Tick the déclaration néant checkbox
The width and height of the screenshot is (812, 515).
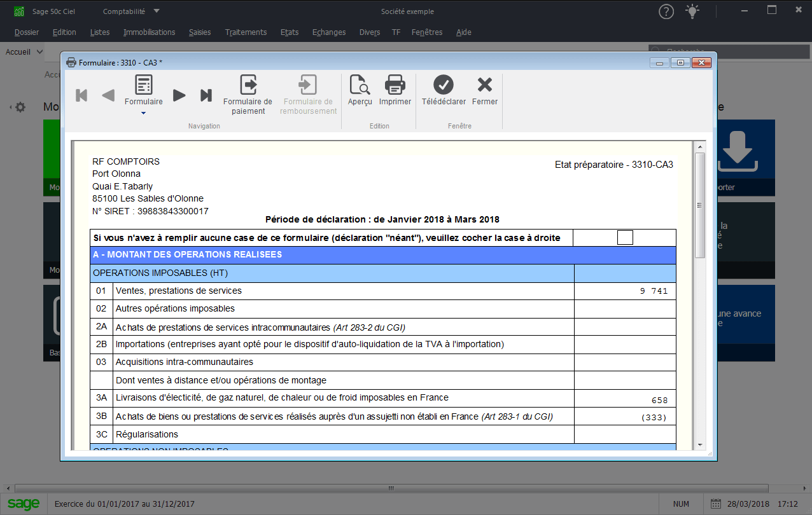[x=626, y=238]
